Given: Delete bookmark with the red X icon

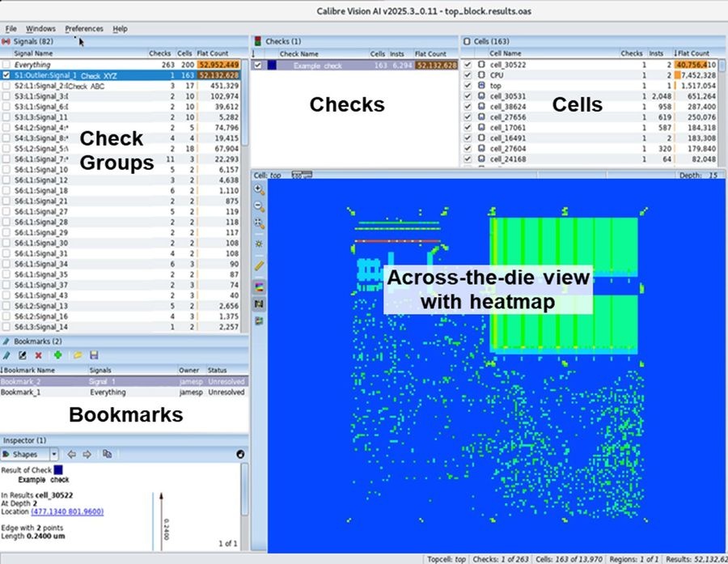Looking at the screenshot, I should coord(38,355).
